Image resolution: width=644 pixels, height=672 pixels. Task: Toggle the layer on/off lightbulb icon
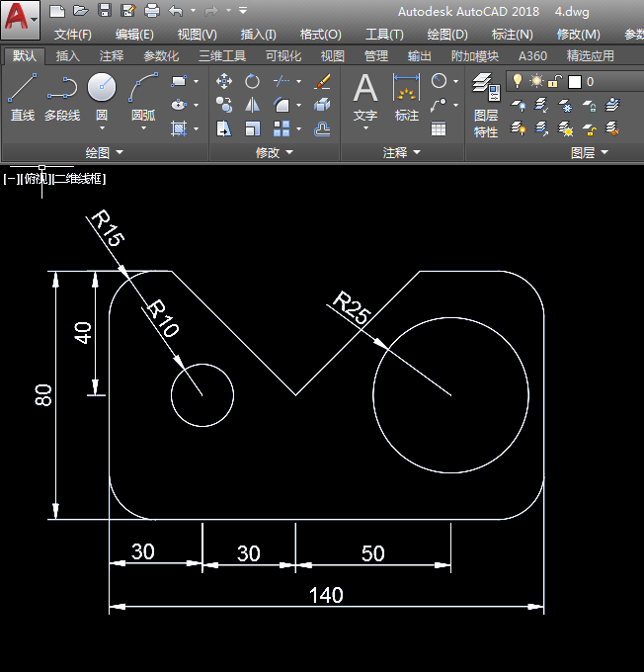(517, 81)
